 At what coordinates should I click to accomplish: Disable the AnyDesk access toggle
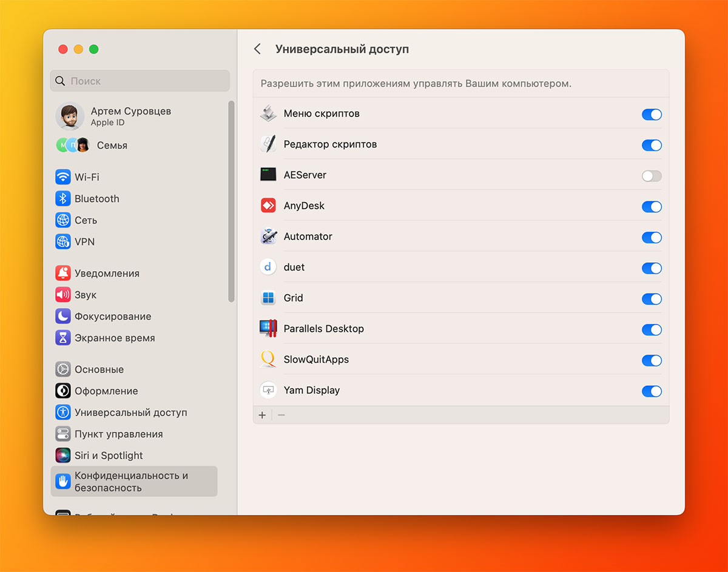[652, 207]
